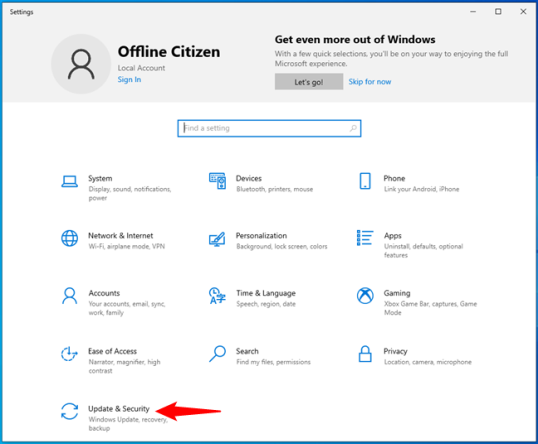538x444 pixels.
Task: Open the System category label
Action: point(100,178)
